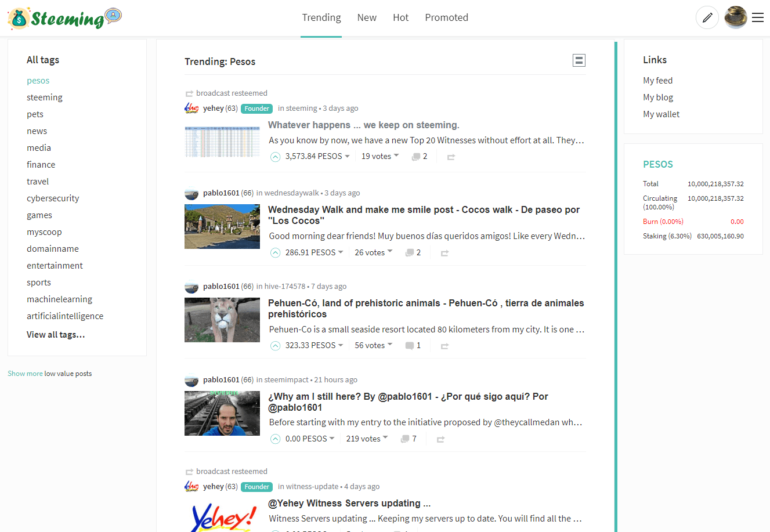Viewport: 770px width, 532px height.
Task: Open the steemimpact community link
Action: (x=287, y=380)
